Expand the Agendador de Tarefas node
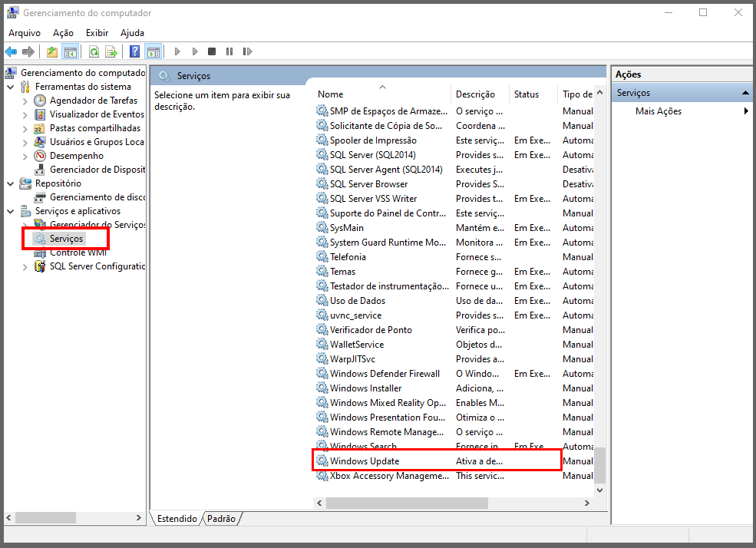The image size is (756, 548). point(25,101)
